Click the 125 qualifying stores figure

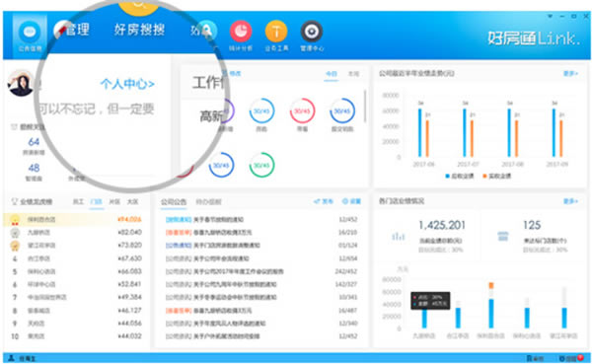point(532,226)
